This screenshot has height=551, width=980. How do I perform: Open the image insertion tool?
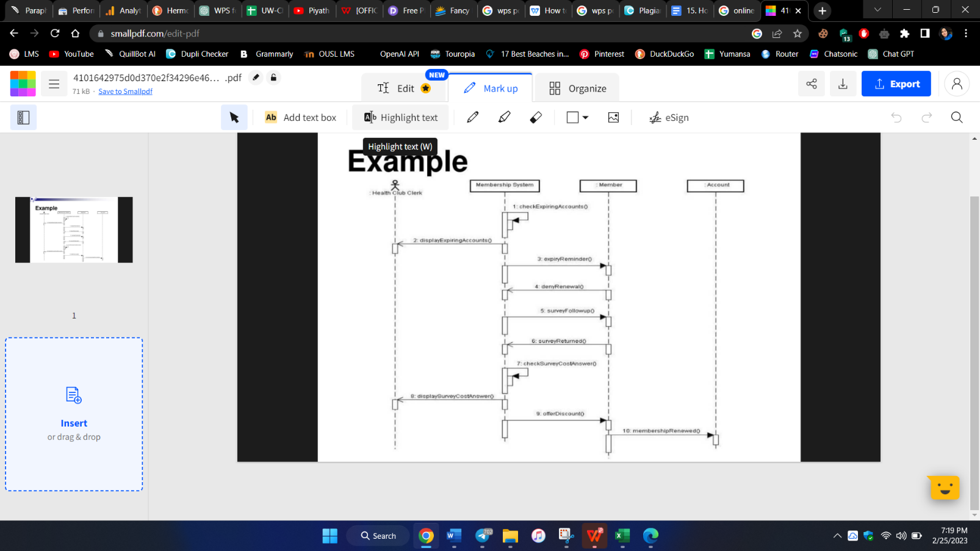coord(613,117)
